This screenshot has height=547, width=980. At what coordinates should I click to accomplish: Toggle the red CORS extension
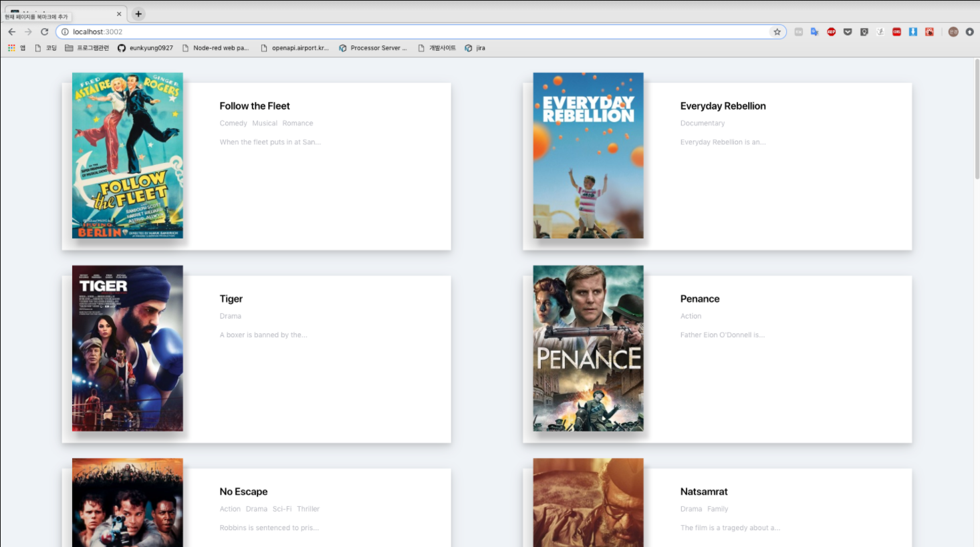pos(896,31)
